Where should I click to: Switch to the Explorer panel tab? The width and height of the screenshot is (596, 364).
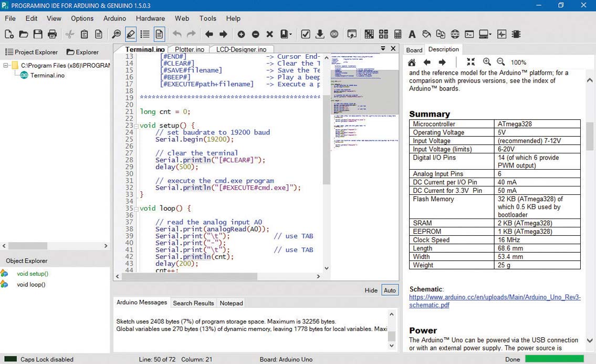82,52
